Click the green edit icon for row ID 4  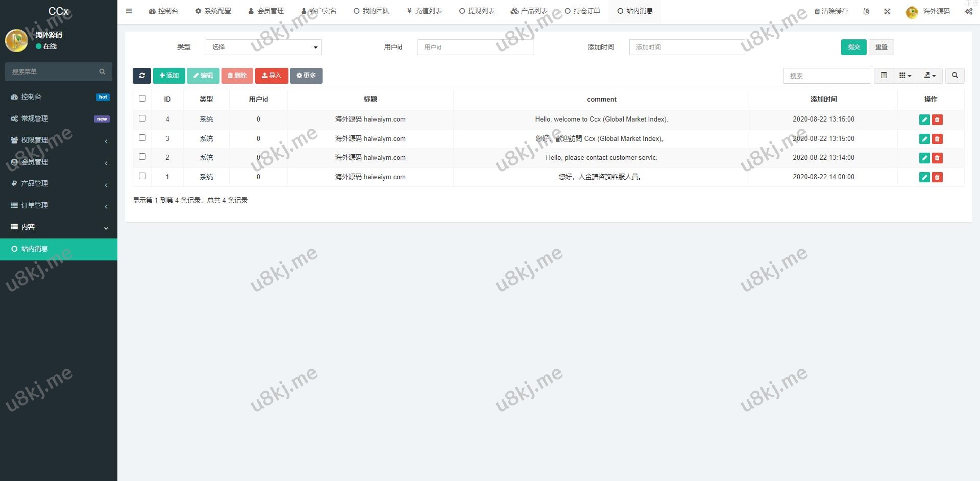click(924, 119)
